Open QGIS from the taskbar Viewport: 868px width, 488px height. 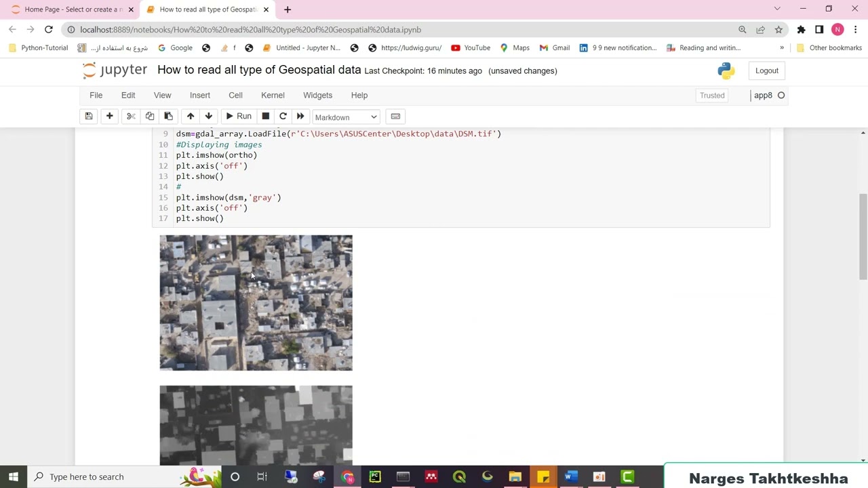pyautogui.click(x=459, y=476)
